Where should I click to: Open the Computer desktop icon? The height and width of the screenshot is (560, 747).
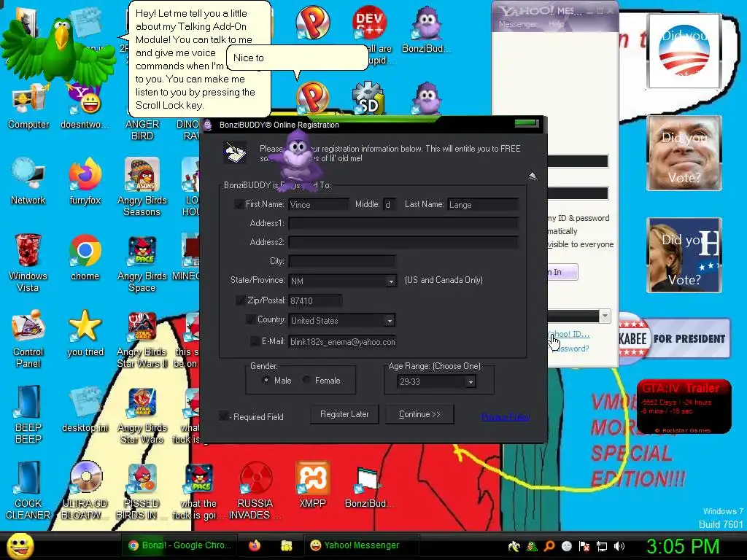pos(28,106)
